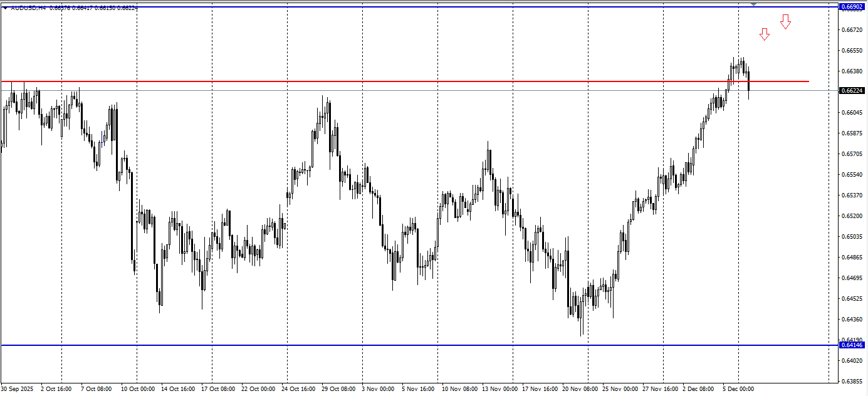Click the 20 Nov 08:00 time label

(579, 389)
